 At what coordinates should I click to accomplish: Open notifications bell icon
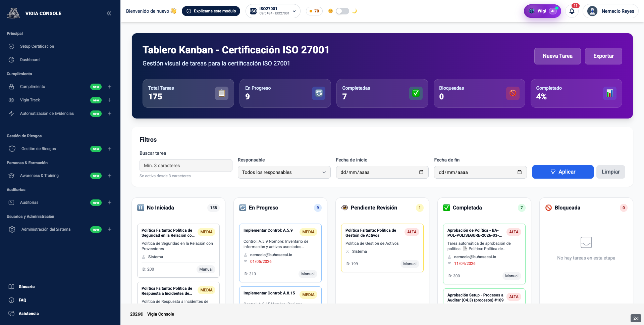pyautogui.click(x=572, y=11)
